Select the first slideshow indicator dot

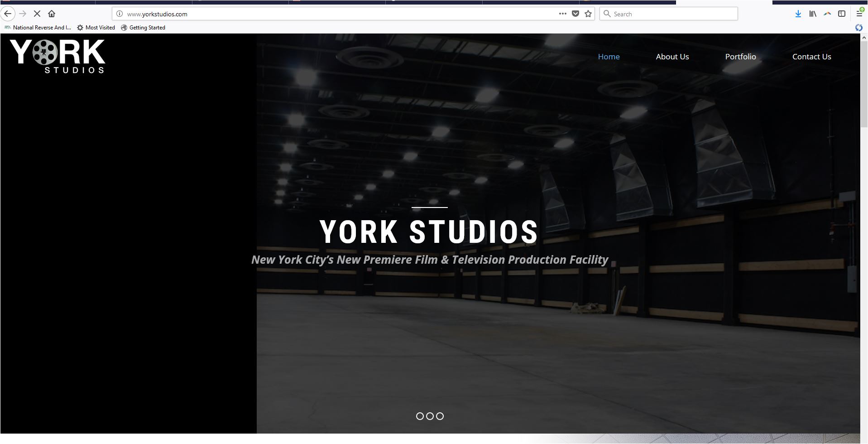[x=420, y=416]
